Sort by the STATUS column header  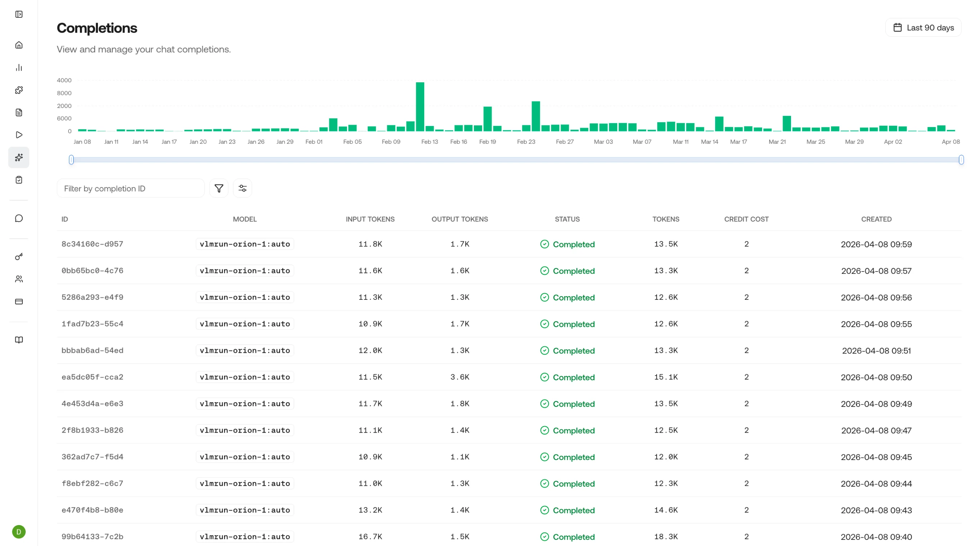(x=567, y=220)
